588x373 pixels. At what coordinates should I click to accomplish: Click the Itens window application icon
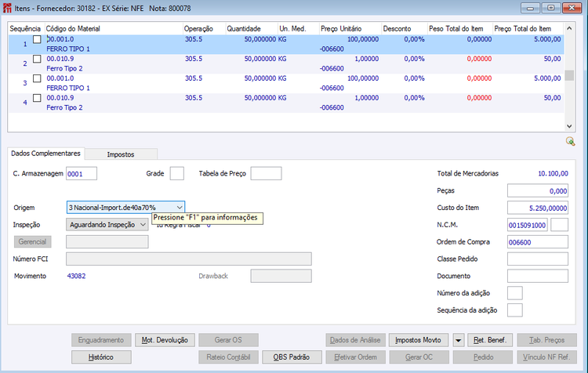pyautogui.click(x=7, y=7)
